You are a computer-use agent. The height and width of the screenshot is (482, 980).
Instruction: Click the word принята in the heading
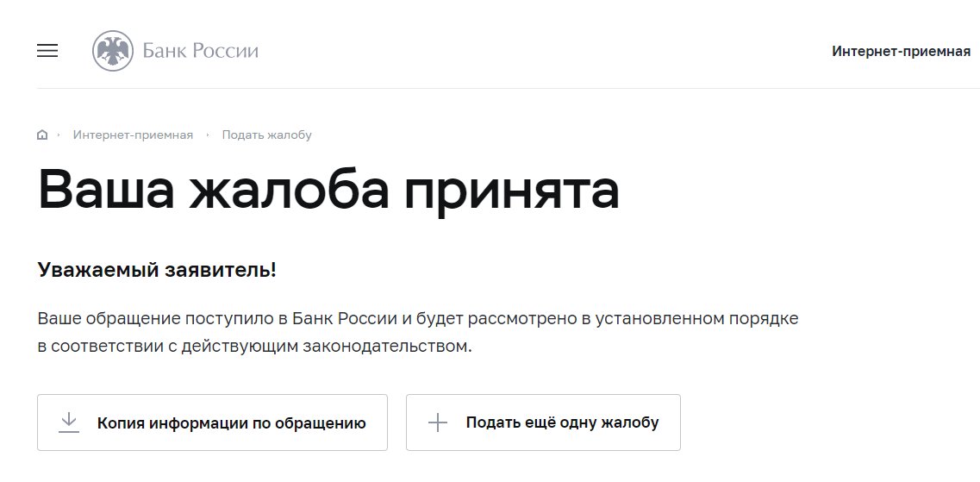pos(512,192)
